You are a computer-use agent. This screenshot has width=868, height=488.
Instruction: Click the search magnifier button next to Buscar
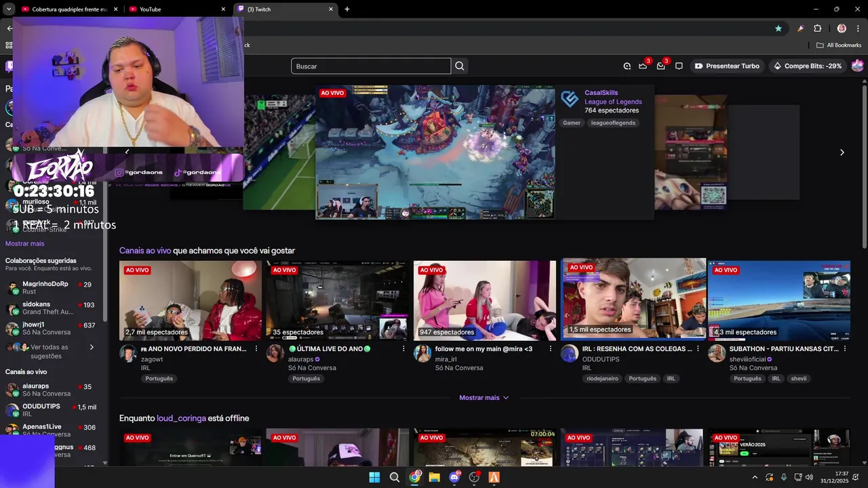460,66
